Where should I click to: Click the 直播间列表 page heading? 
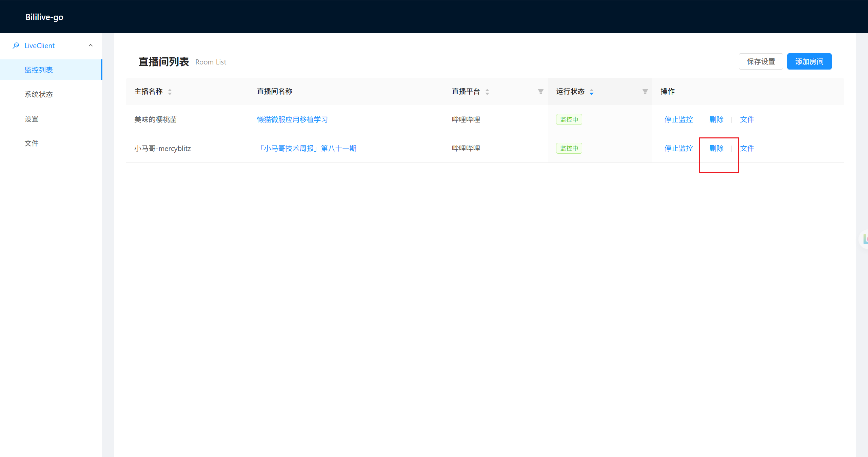pos(163,62)
